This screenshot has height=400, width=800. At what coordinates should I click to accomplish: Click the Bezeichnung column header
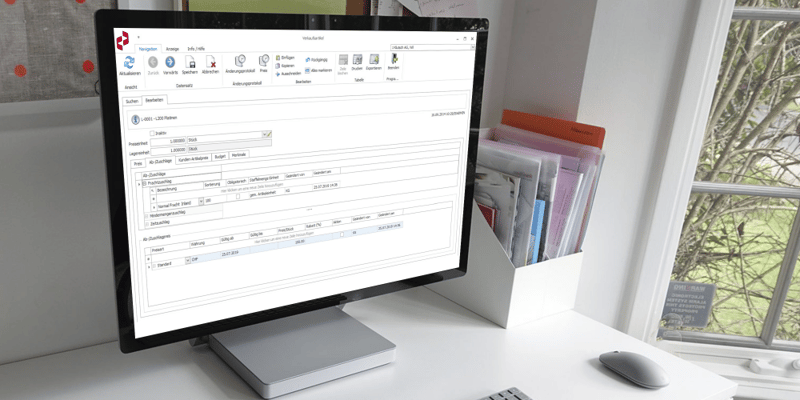(x=178, y=188)
